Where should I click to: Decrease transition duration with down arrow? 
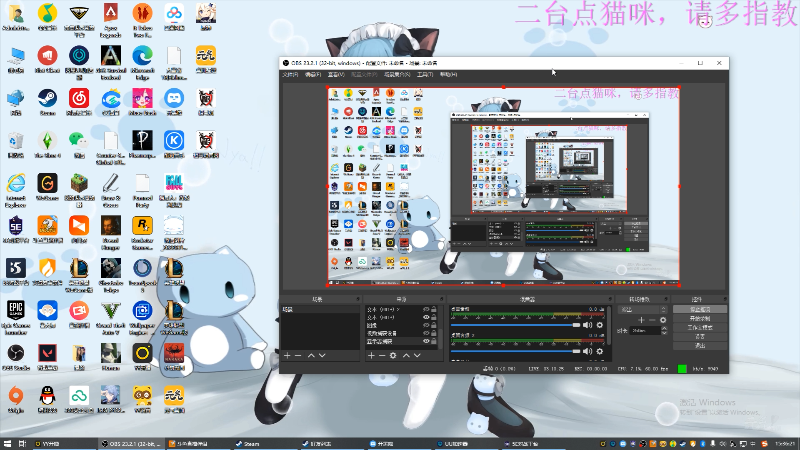point(664,333)
